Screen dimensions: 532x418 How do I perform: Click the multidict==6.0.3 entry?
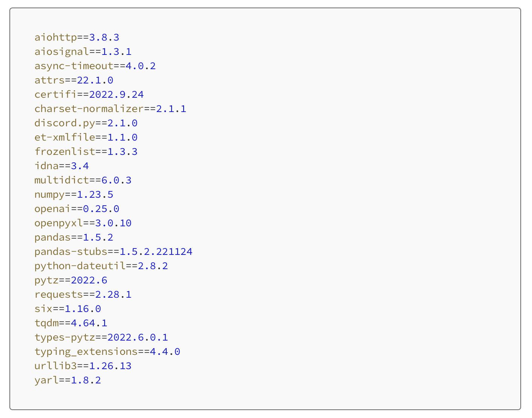[83, 180]
